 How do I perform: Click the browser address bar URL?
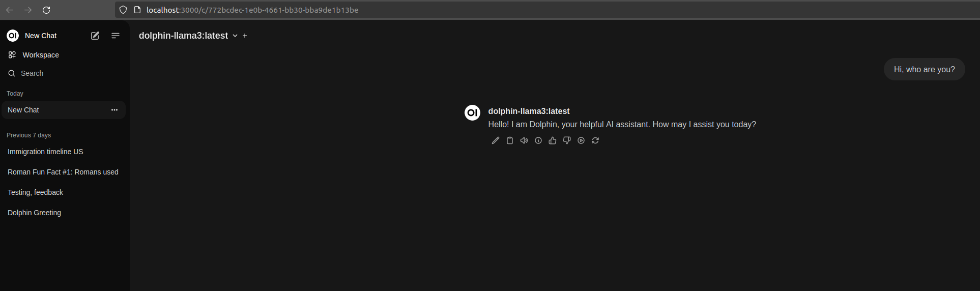[252, 10]
